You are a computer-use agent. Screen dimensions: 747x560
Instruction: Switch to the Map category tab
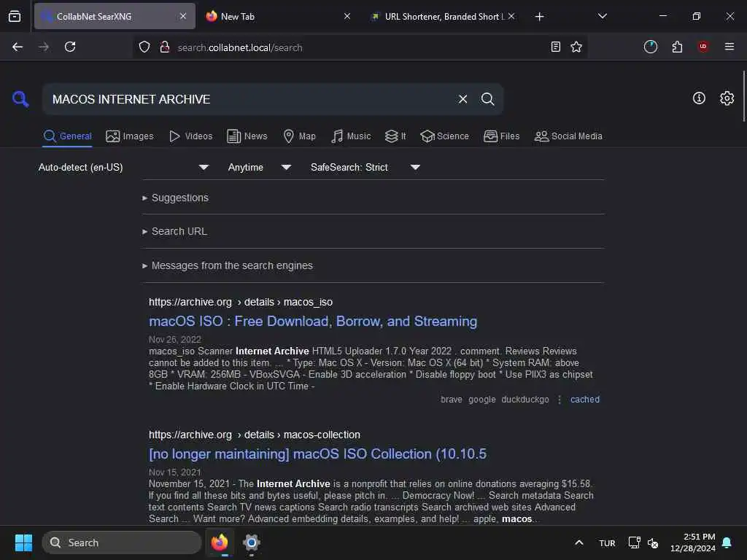click(x=299, y=136)
